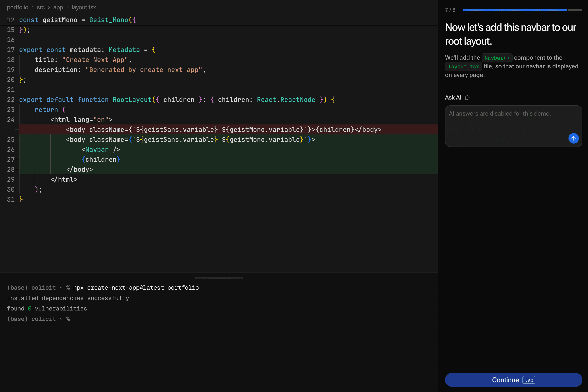Click the chevron before layout.tsx breadcrumb
The width and height of the screenshot is (588, 392).
(x=67, y=8)
